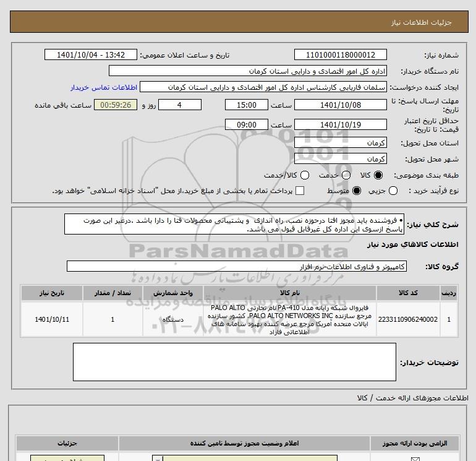Viewport: 476px width, 461px height.
Task: Select the کالا/خدمت radio button
Action: tap(305, 175)
